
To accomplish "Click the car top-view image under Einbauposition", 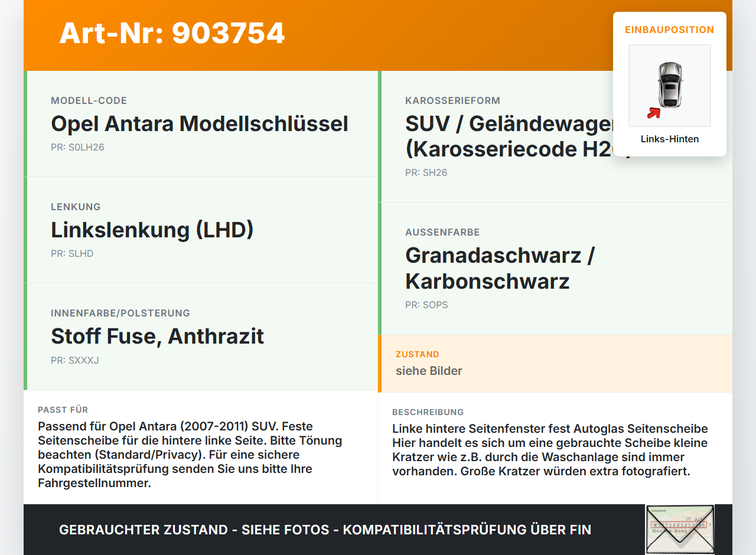I will coord(670,86).
